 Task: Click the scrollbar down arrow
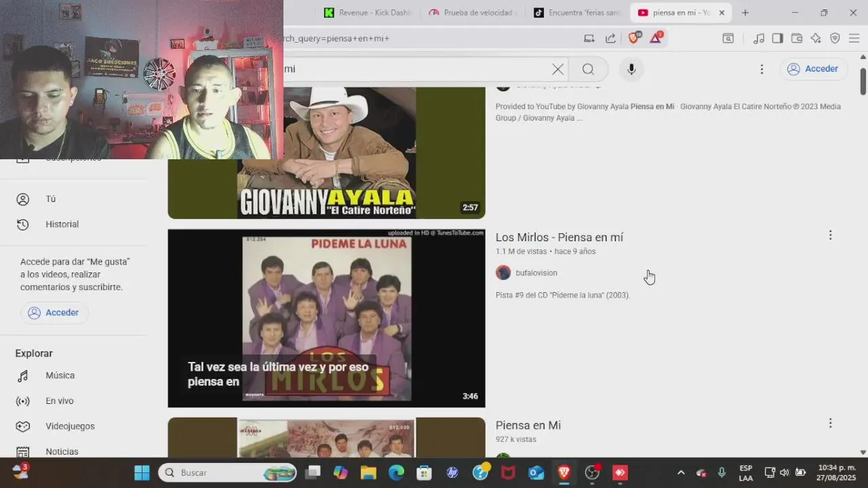coord(863,452)
